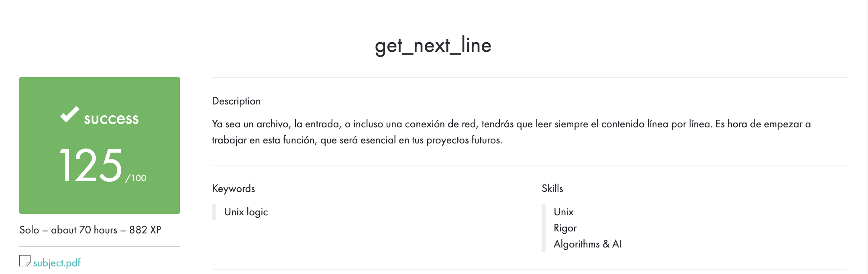Click the Description section heading
The height and width of the screenshot is (274, 868).
click(x=236, y=101)
